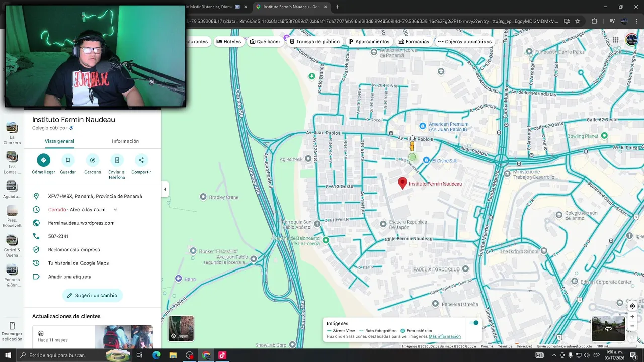Filter map by Farmacias chip
644x362 pixels.
[414, 42]
